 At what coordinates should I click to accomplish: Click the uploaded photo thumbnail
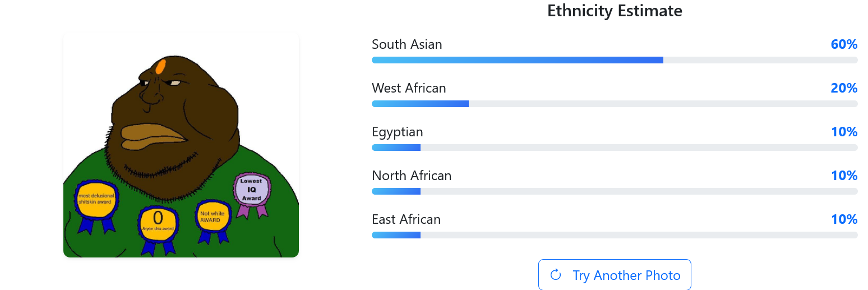coord(181,145)
